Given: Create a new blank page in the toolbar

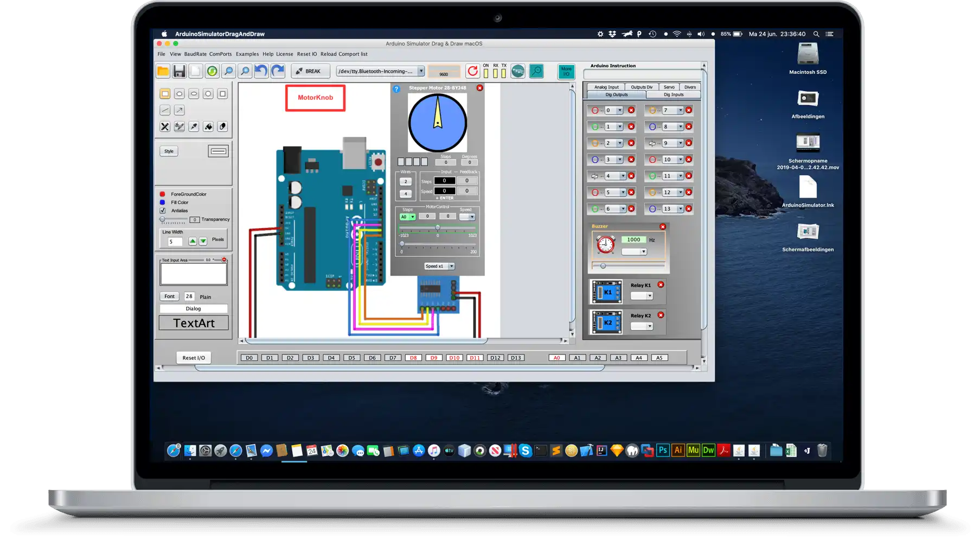Looking at the screenshot, I should pos(195,71).
